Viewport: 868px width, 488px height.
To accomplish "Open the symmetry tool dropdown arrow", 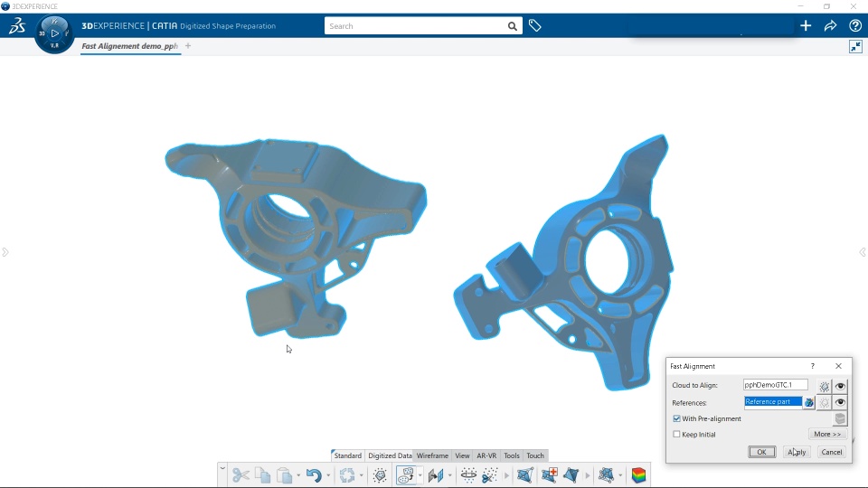I will [x=449, y=475].
